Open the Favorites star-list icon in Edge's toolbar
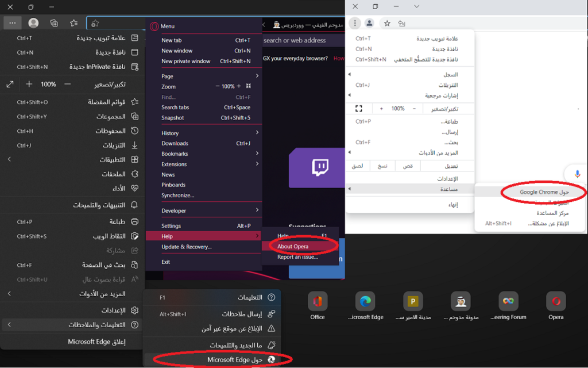This screenshot has height=368, width=588. (74, 23)
